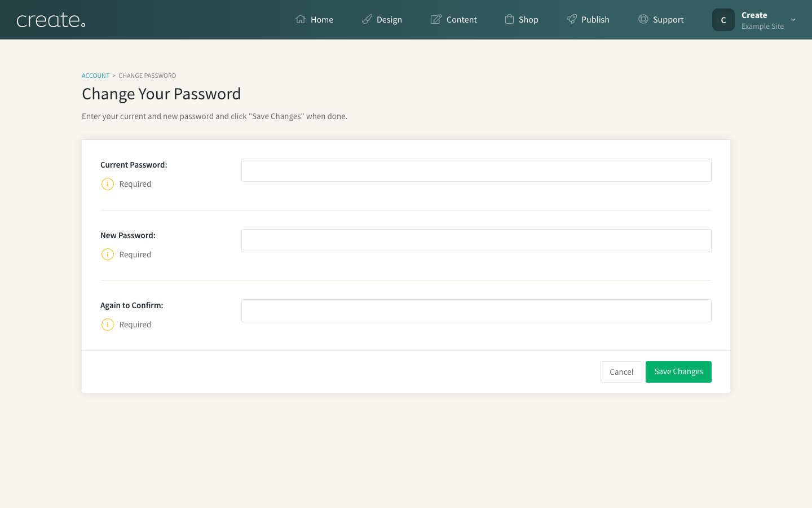
Task: Click the info icon under Current Password
Action: (108, 184)
